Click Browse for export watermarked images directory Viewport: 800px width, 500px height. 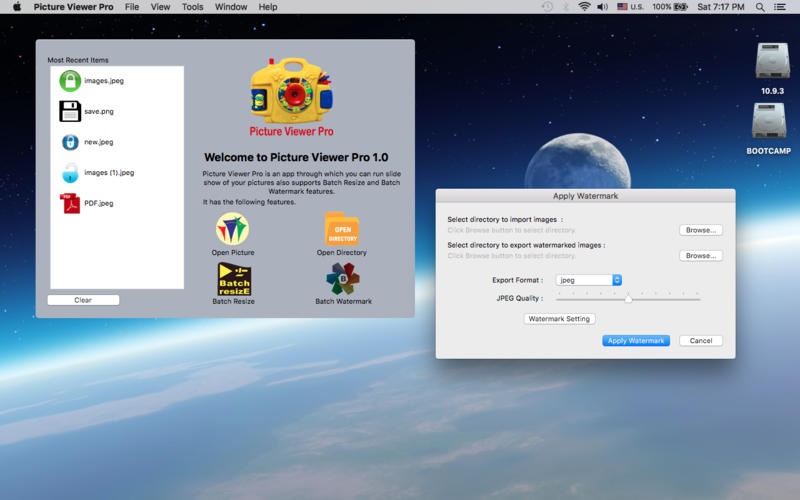click(x=701, y=256)
